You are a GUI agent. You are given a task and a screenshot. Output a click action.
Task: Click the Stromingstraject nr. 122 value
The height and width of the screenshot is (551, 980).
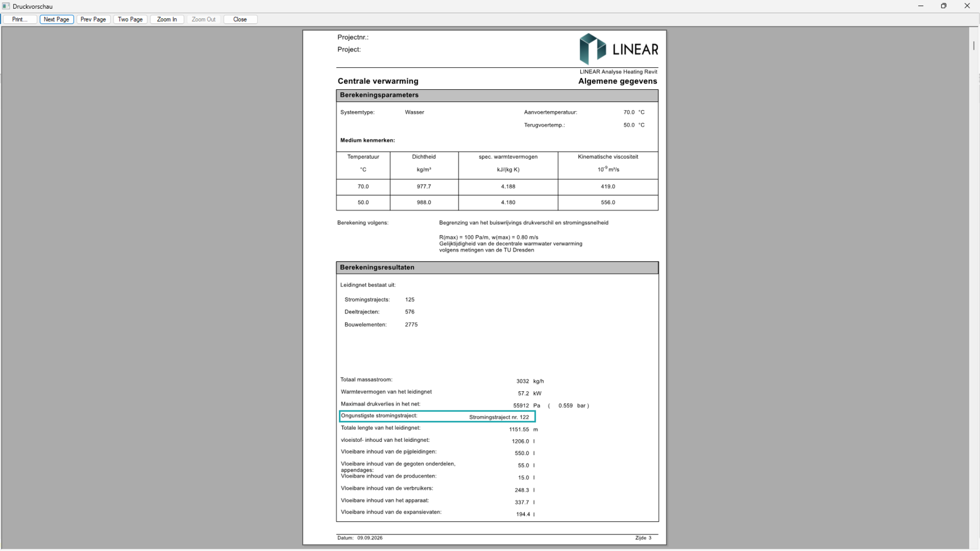pos(499,417)
